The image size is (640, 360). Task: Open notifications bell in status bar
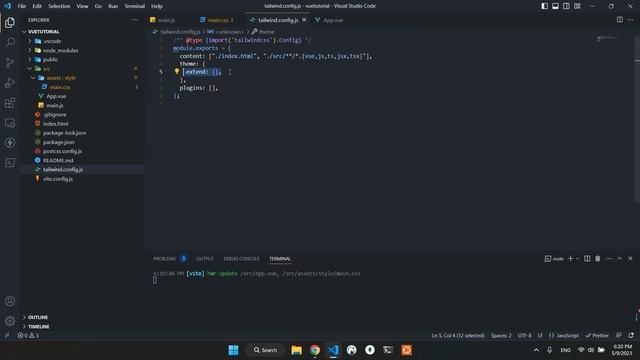[631, 335]
